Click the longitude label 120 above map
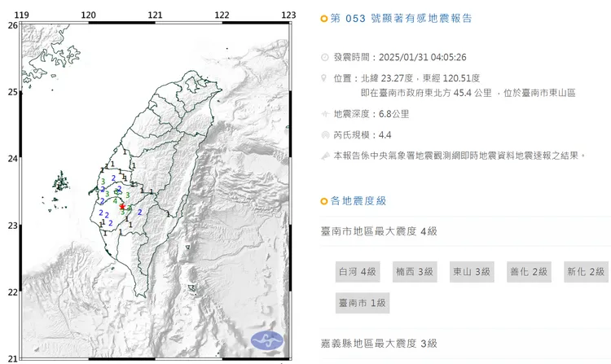Image resolution: width=611 pixels, height=364 pixels. click(x=89, y=15)
